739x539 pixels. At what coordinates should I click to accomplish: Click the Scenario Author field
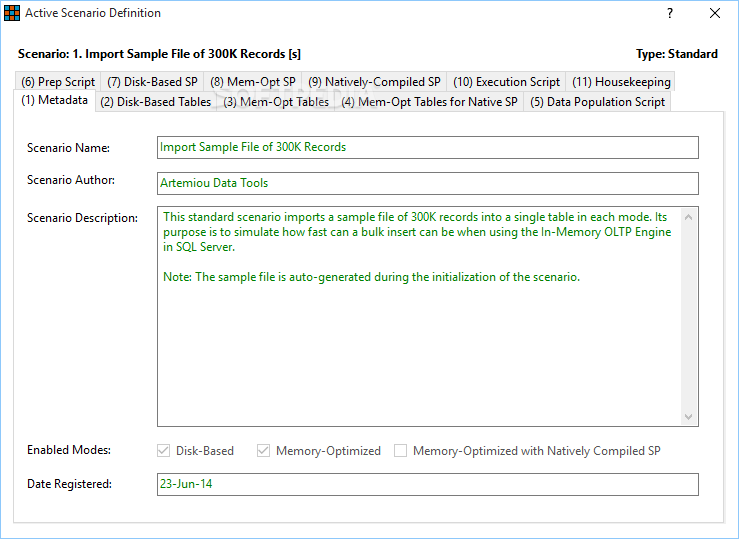(427, 183)
